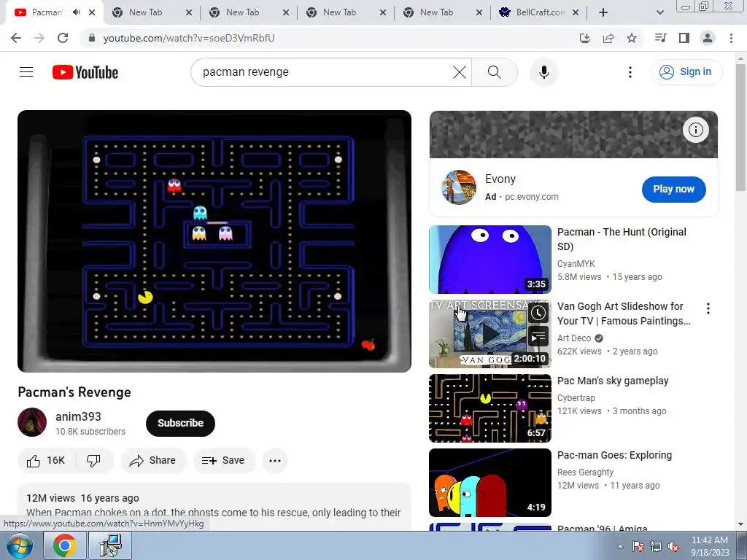Screen dimensions: 747x560
Task: Open Pac-man Goes: Exploring thumbnail
Action: pyautogui.click(x=489, y=483)
